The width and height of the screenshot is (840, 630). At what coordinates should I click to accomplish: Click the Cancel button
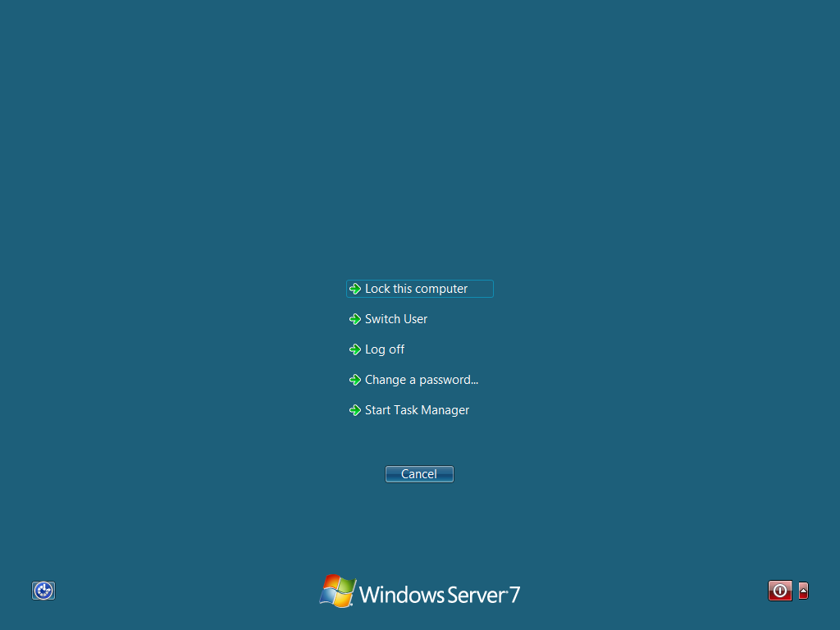click(419, 474)
